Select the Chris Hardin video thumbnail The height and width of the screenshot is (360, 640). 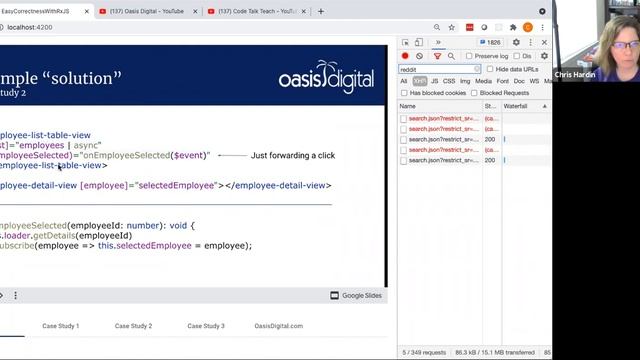pos(596,41)
